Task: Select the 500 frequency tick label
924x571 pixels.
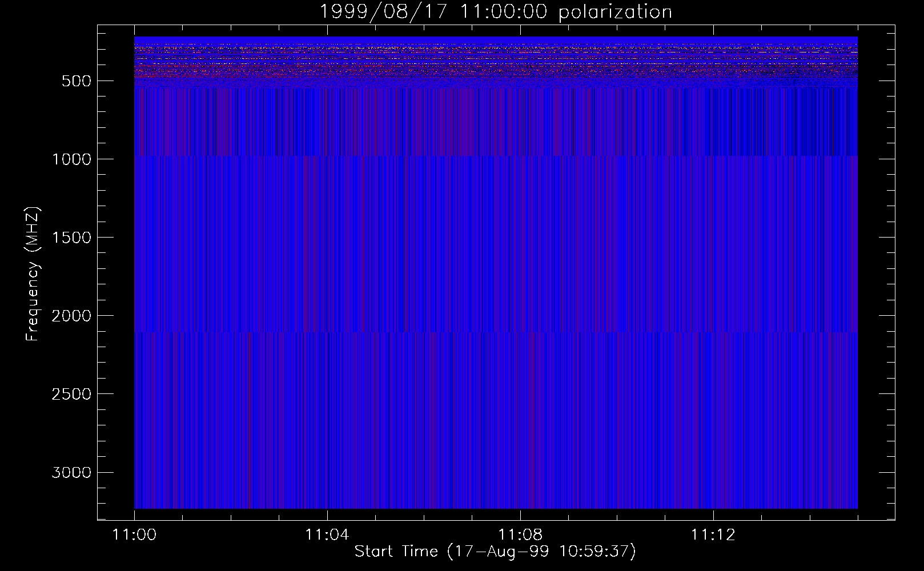Action: [77, 81]
